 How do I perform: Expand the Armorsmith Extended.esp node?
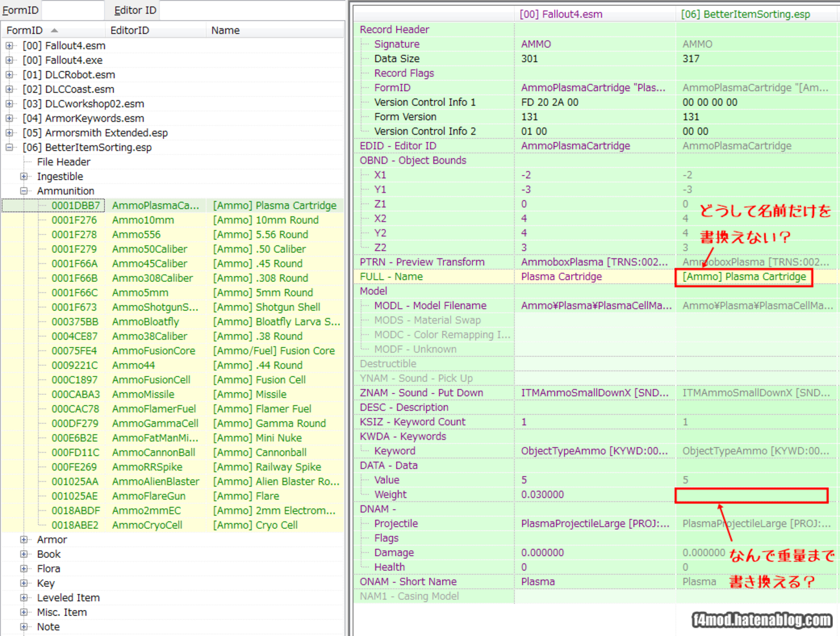pyautogui.click(x=9, y=133)
